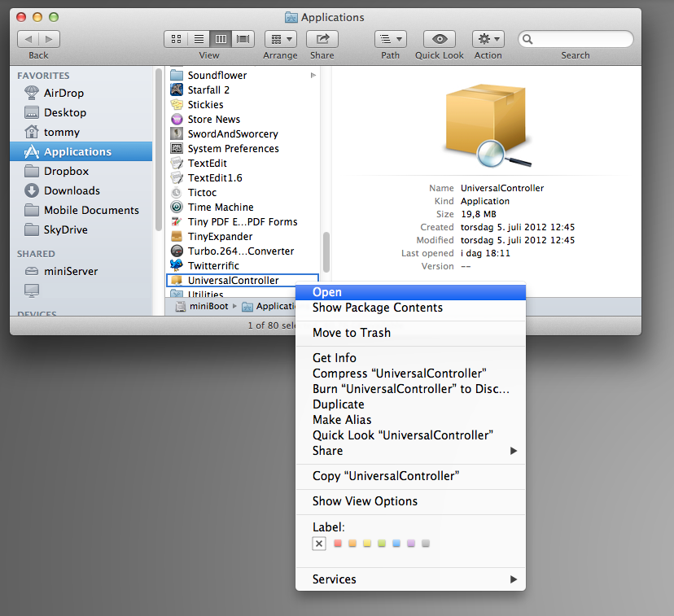Expand Soundflower folder arrow
The height and width of the screenshot is (616, 674).
tap(313, 75)
